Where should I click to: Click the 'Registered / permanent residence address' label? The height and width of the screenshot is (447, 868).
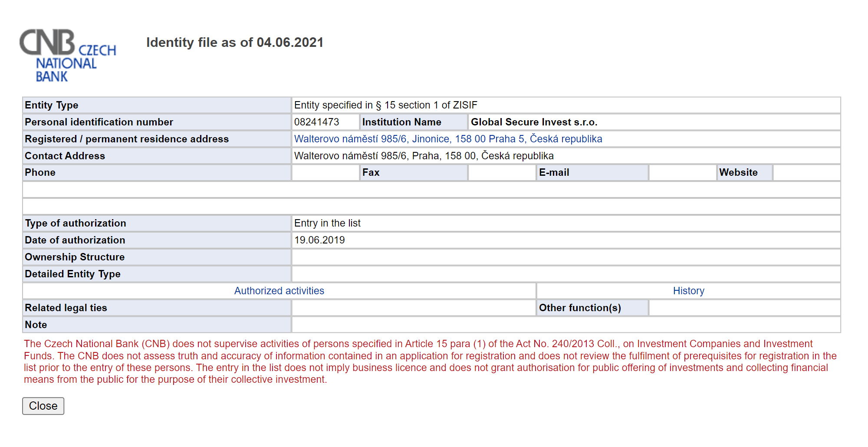point(127,139)
